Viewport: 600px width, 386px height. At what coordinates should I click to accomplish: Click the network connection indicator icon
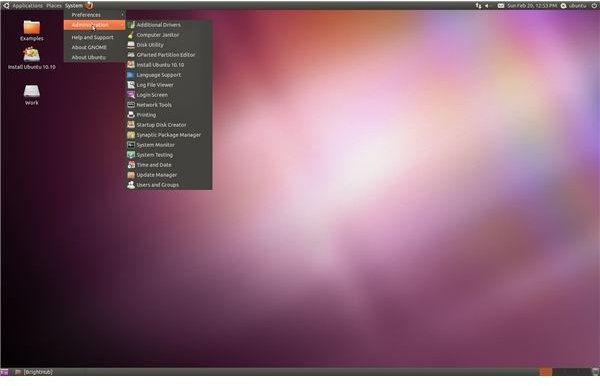point(478,6)
